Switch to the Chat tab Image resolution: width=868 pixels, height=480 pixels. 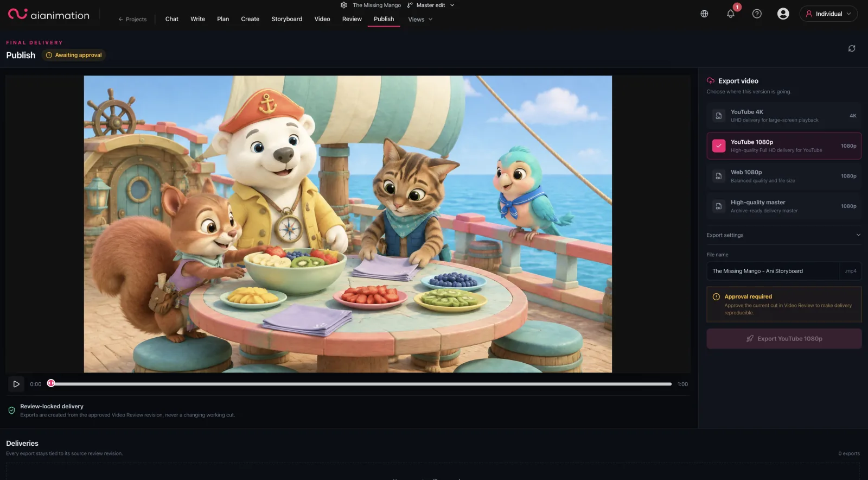(x=172, y=19)
